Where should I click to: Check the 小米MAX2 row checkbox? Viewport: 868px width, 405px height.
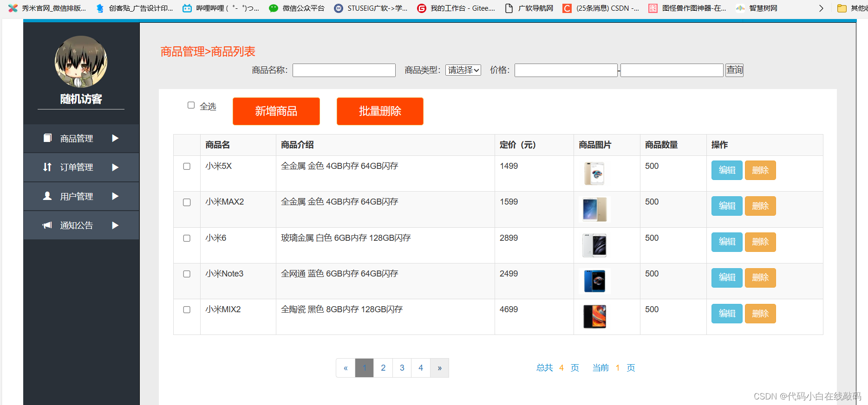tap(187, 202)
